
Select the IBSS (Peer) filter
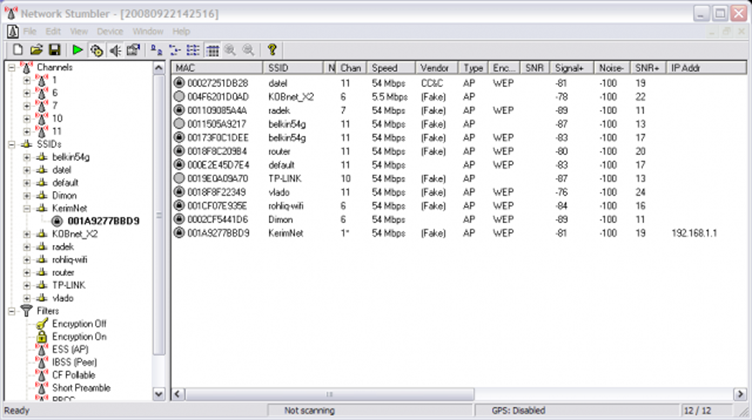pos(74,362)
